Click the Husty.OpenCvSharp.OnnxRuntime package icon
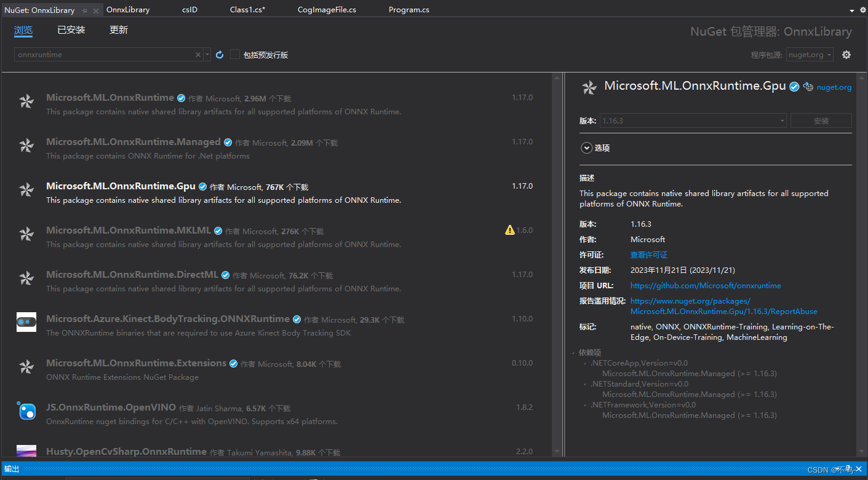The width and height of the screenshot is (868, 480). pyautogui.click(x=26, y=450)
